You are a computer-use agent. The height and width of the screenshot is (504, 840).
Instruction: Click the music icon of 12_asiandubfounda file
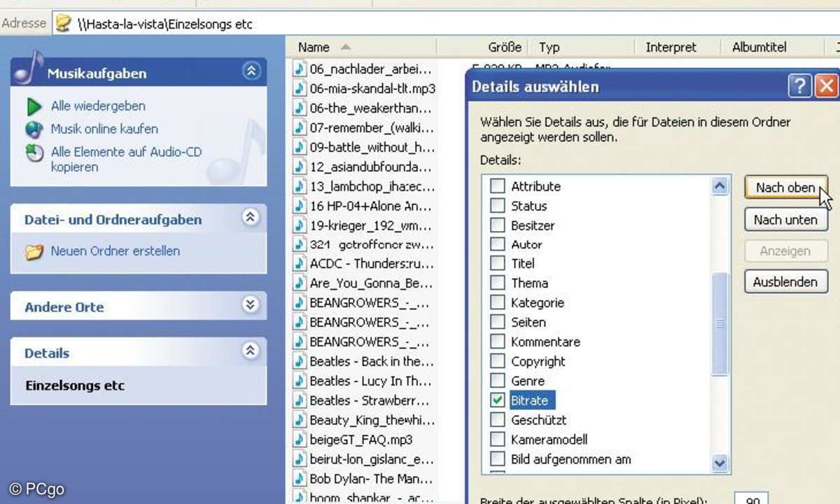coord(300,167)
